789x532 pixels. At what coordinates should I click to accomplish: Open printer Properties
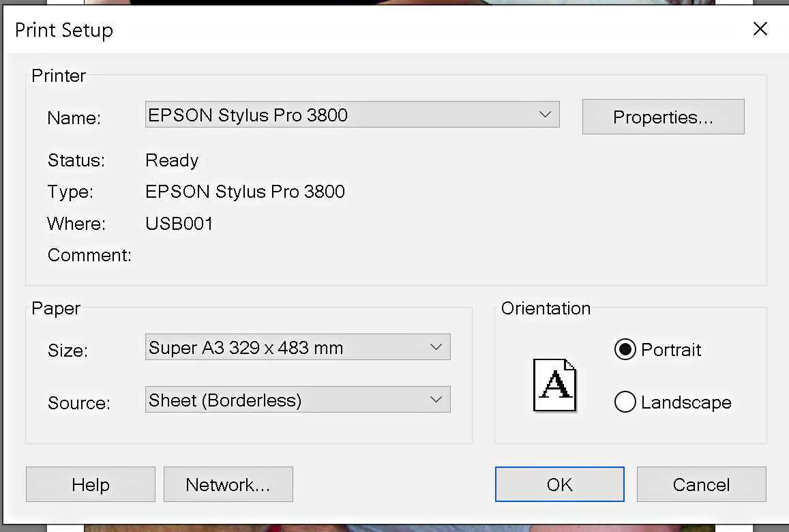[663, 117]
